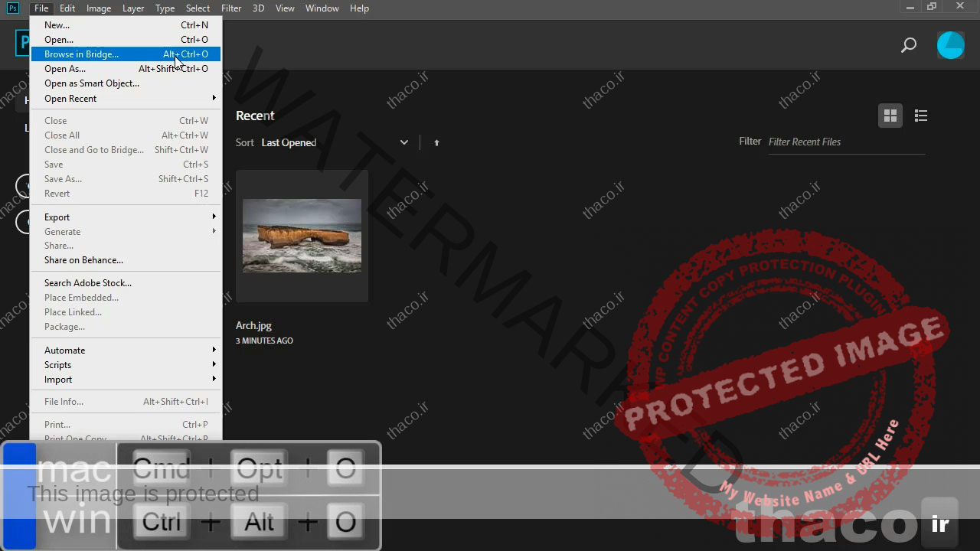Choose Search Adobe Stock... entry
Screen dimensions: 980x551
click(x=126, y=283)
